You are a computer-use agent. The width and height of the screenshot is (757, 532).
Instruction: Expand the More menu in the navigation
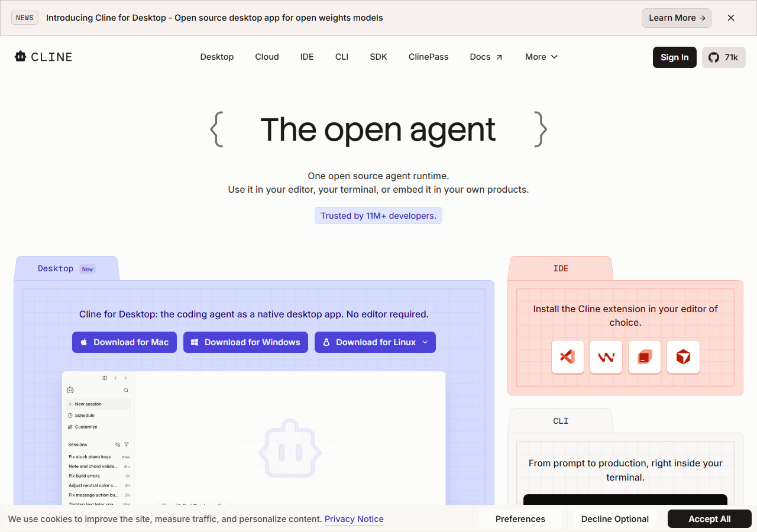pos(541,57)
